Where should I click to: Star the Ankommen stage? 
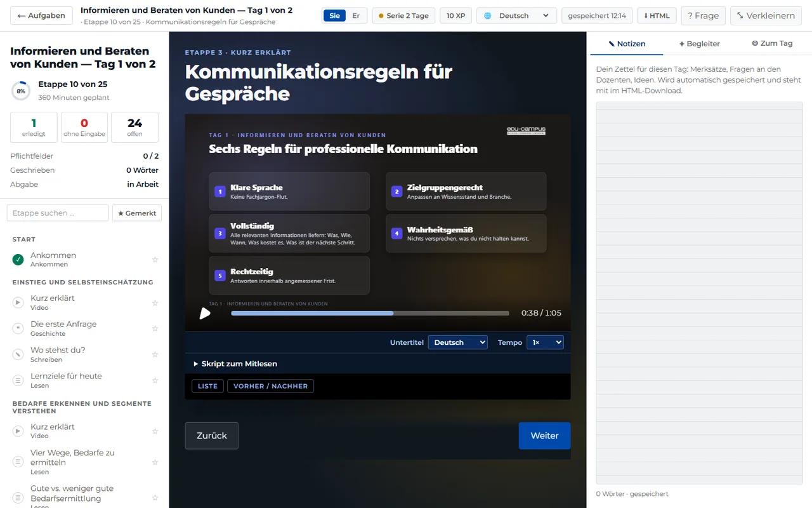pyautogui.click(x=155, y=260)
